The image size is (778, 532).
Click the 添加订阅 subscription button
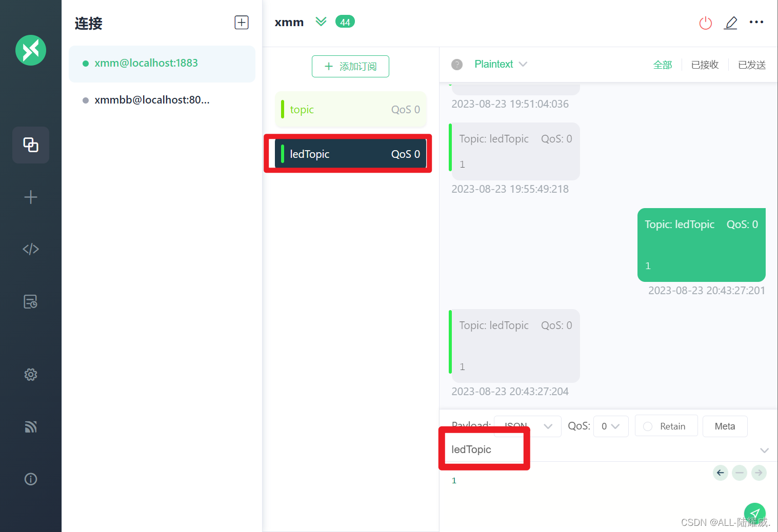[x=350, y=66]
